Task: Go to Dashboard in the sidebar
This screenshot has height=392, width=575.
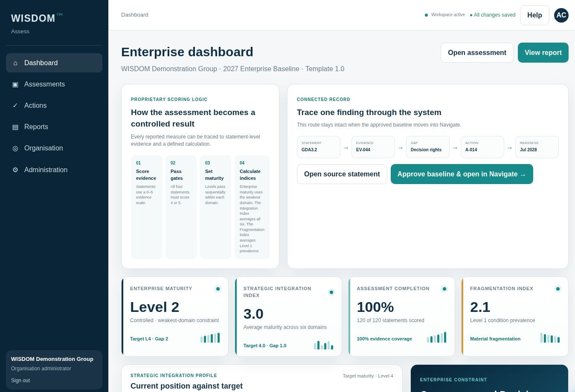Action: [54, 63]
